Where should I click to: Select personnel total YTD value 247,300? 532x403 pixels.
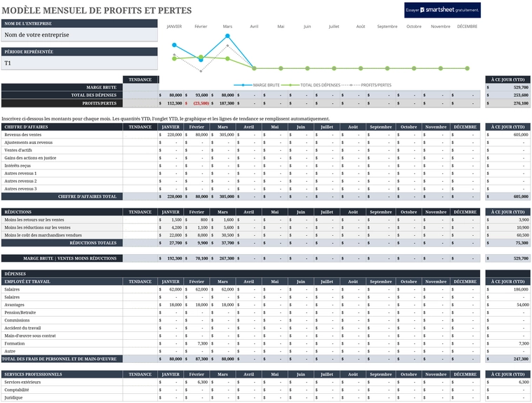click(508, 359)
